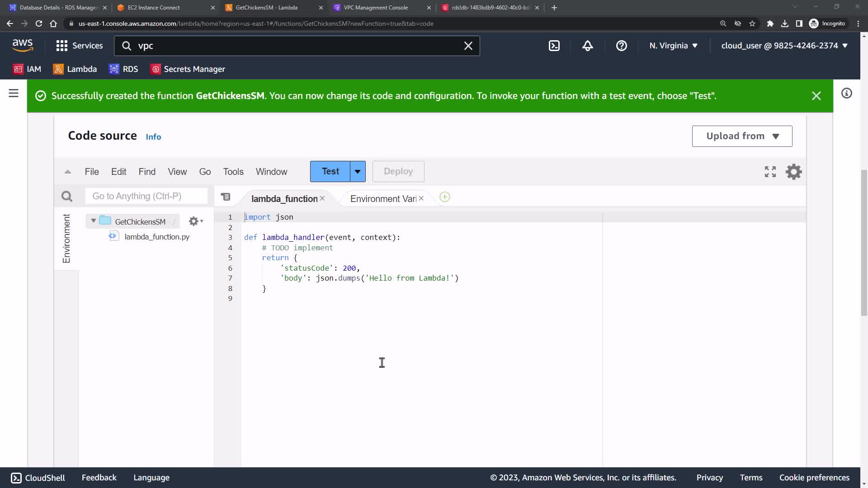The width and height of the screenshot is (868, 488).
Task: Open the Tools menu in editor
Action: (233, 172)
